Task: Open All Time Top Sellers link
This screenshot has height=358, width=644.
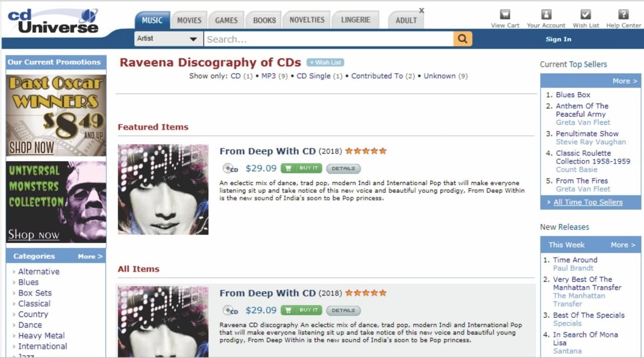Action: pyautogui.click(x=588, y=202)
